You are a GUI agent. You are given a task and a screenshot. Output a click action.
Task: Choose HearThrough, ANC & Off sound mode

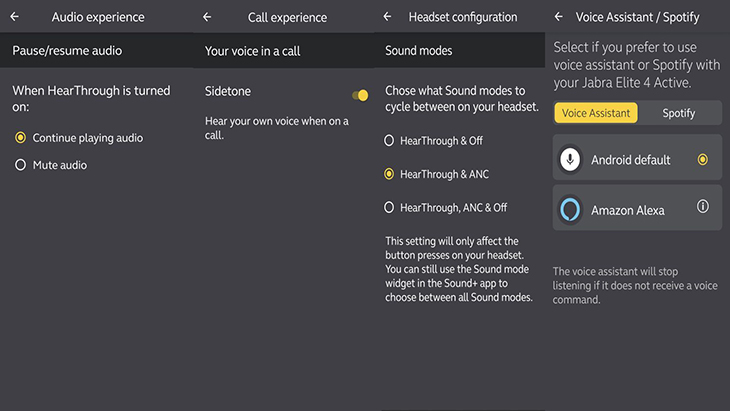(x=446, y=208)
